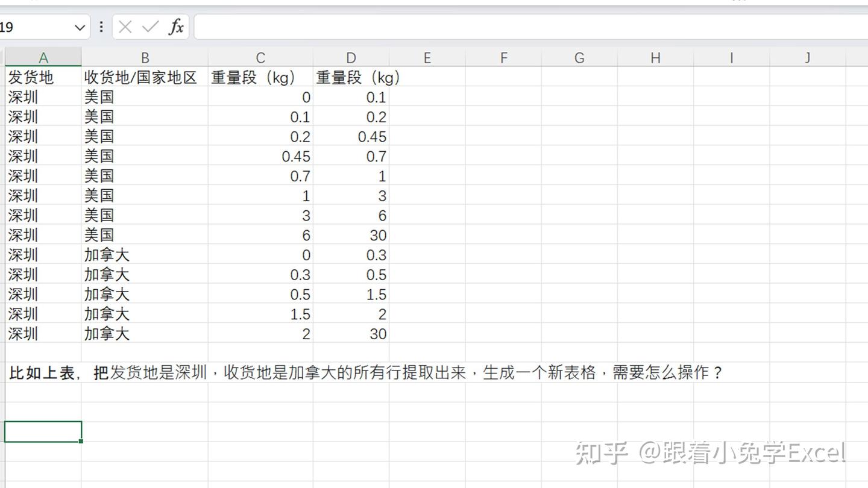Select 深圳 in the row with weights 0.5 and 1.5
This screenshot has height=488, width=868.
point(43,294)
